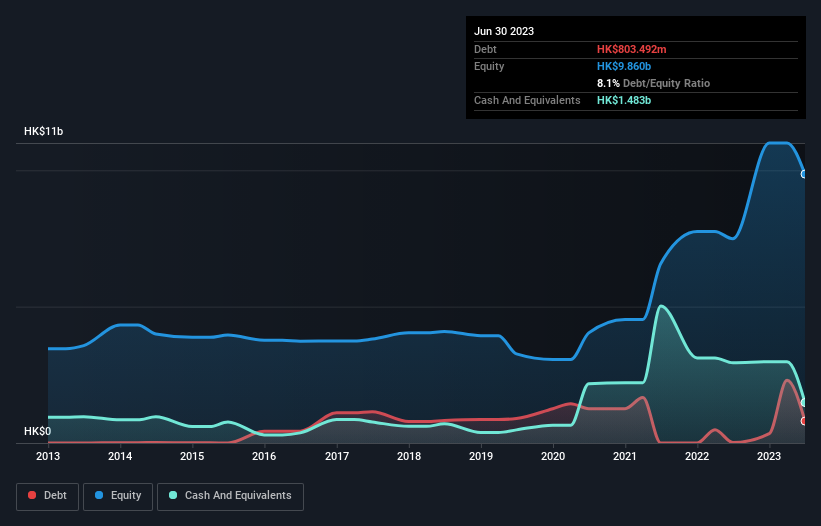821x526 pixels.
Task: Click the blue Equity legend dot
Action: 99,495
